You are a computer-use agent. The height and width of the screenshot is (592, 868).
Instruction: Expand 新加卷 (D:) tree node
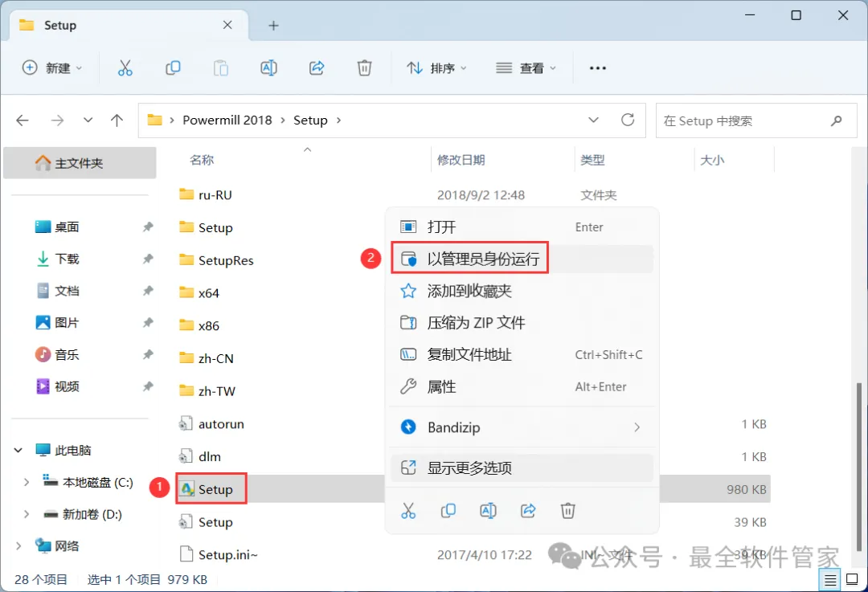pos(26,515)
